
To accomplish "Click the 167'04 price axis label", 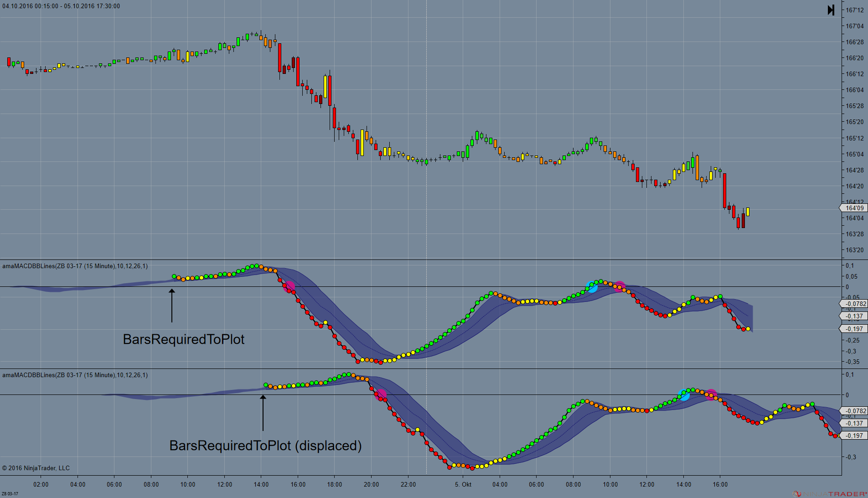I will pyautogui.click(x=855, y=26).
